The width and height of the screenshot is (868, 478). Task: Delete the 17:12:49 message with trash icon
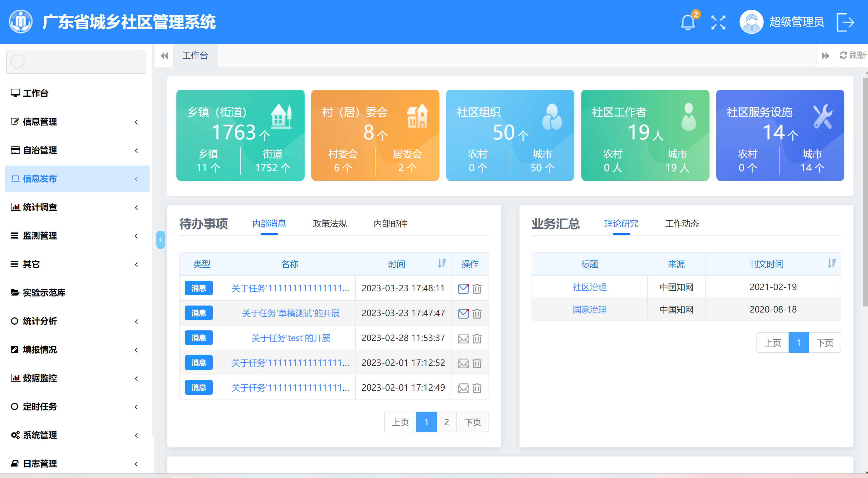[477, 388]
